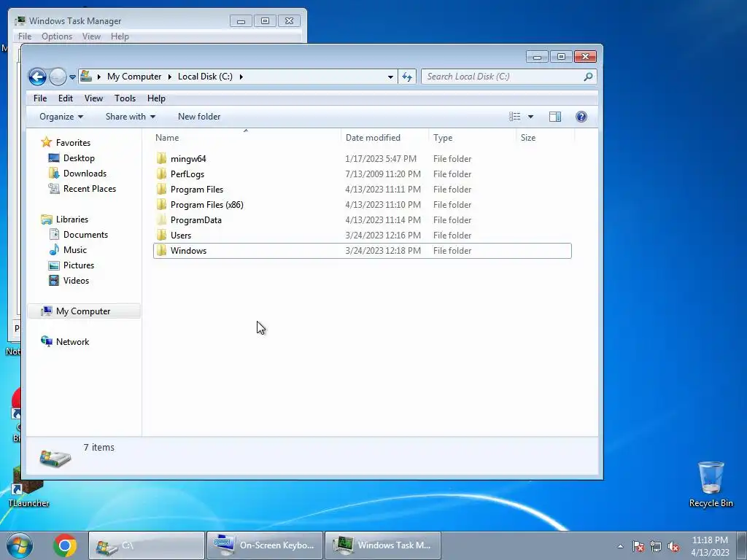
Task: Go back using the Back arrow button
Action: coord(37,77)
